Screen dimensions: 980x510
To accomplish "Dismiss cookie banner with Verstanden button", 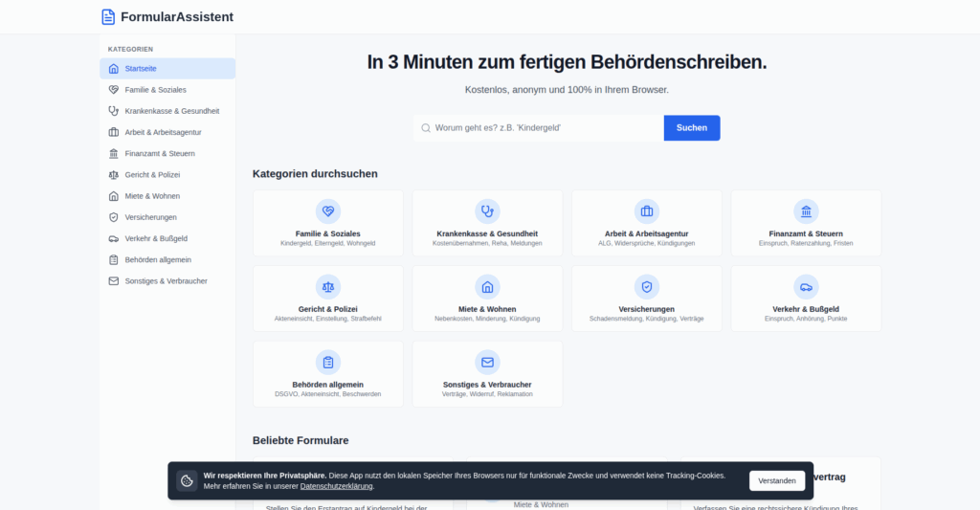I will (x=776, y=480).
